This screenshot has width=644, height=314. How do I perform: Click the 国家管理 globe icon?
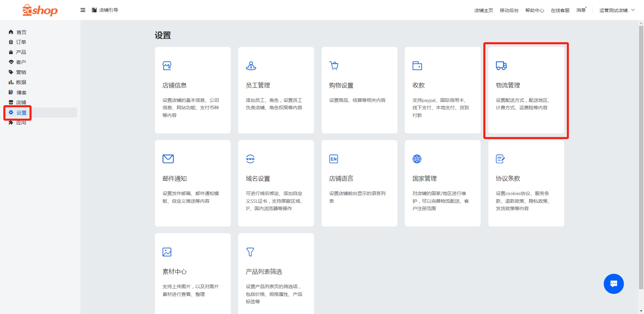[417, 159]
